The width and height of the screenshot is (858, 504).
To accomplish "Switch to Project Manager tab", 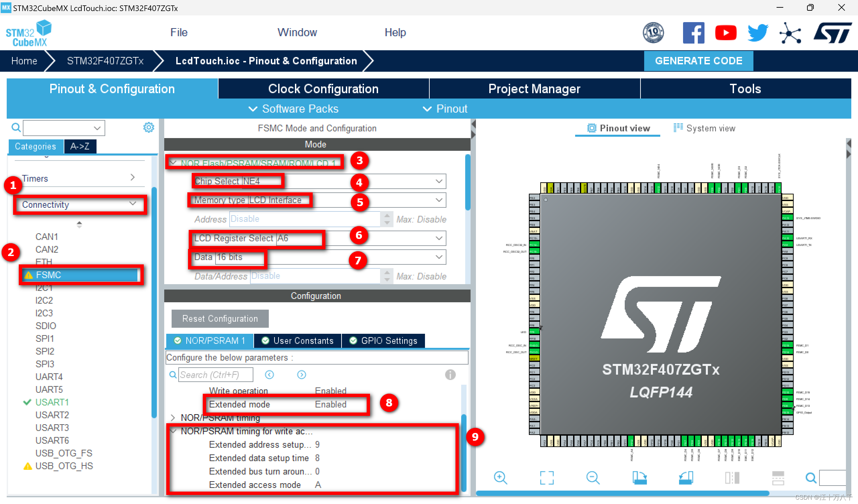I will [534, 88].
